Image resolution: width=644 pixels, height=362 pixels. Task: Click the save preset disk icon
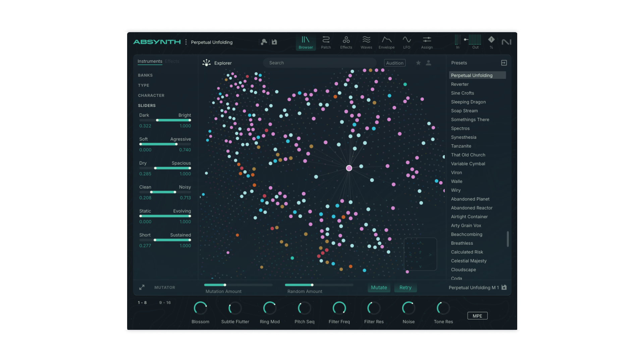[x=274, y=42]
